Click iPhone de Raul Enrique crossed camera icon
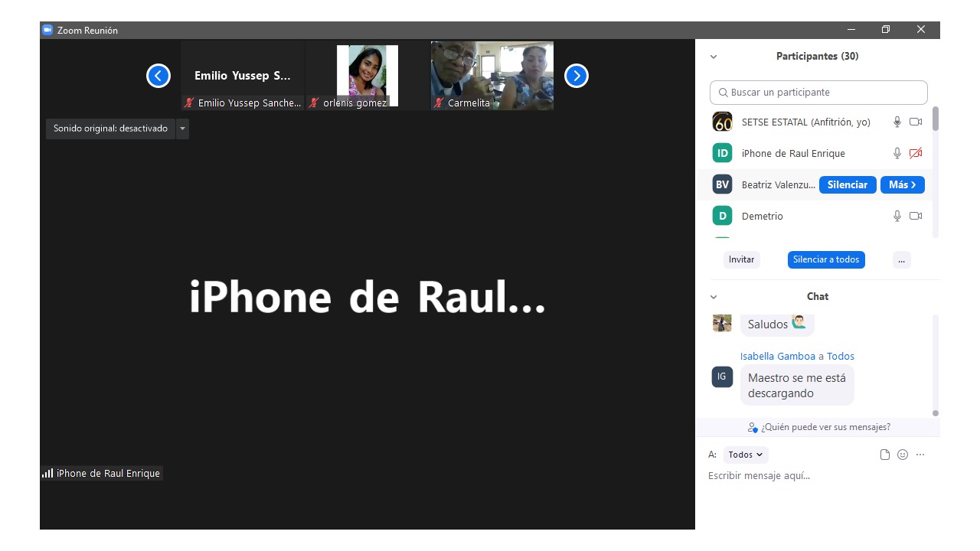Screen dimensions: 980x551 pos(916,153)
